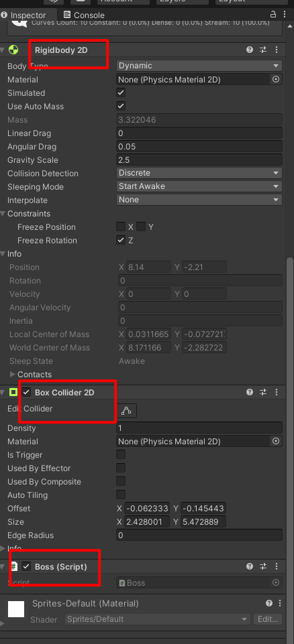Open Rigidbody 2D help reference icon

pyautogui.click(x=250, y=50)
